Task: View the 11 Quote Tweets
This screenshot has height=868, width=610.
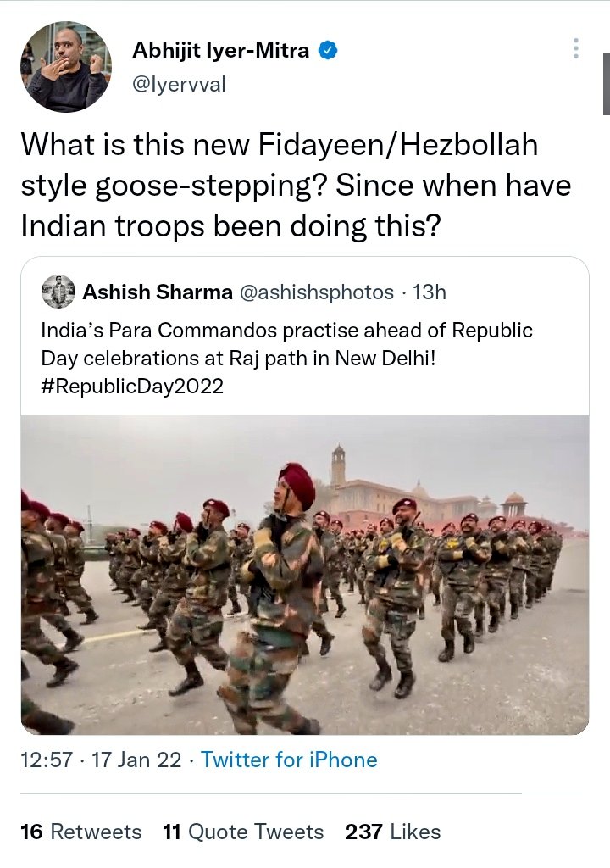Action: 243,832
